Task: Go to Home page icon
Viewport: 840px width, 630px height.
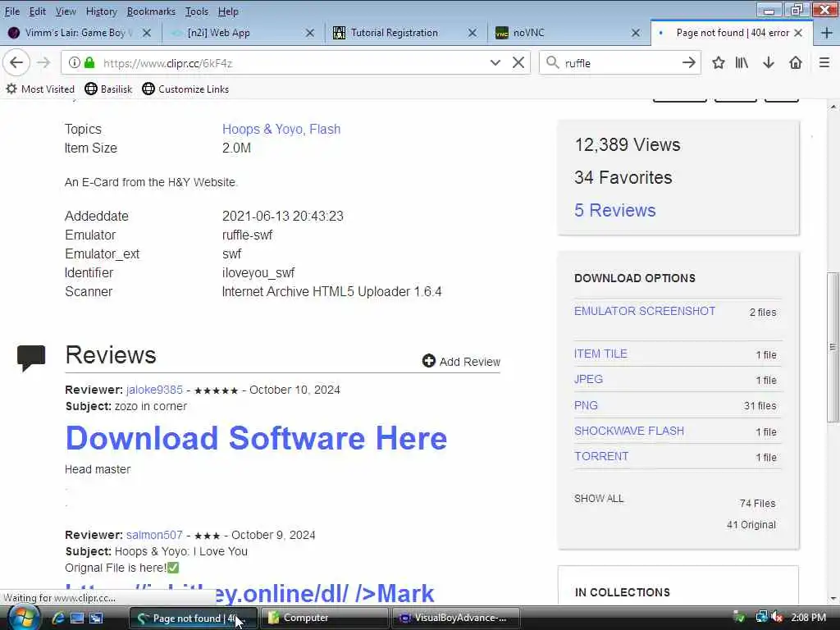Action: (796, 62)
